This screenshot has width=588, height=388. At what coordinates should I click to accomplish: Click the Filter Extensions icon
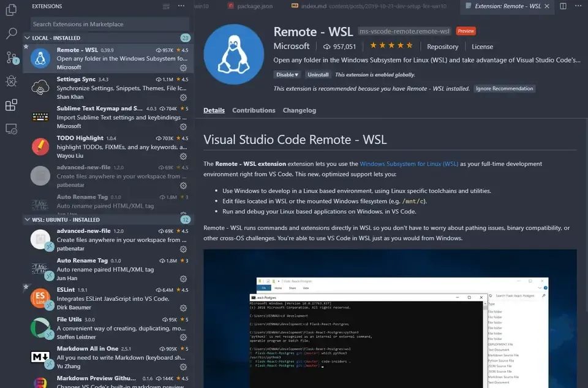tap(165, 6)
